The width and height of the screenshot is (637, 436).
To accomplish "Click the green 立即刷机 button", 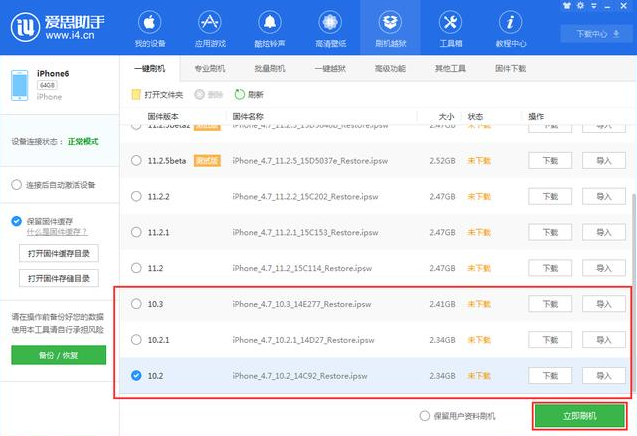I will click(x=580, y=416).
